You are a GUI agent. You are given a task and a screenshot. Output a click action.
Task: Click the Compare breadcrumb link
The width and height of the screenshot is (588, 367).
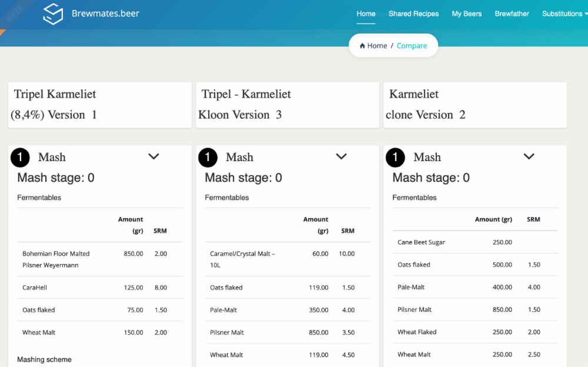tap(412, 46)
